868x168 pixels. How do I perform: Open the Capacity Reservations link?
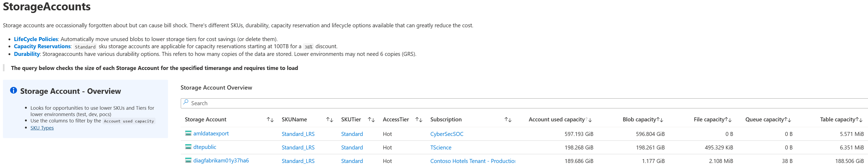click(x=42, y=46)
